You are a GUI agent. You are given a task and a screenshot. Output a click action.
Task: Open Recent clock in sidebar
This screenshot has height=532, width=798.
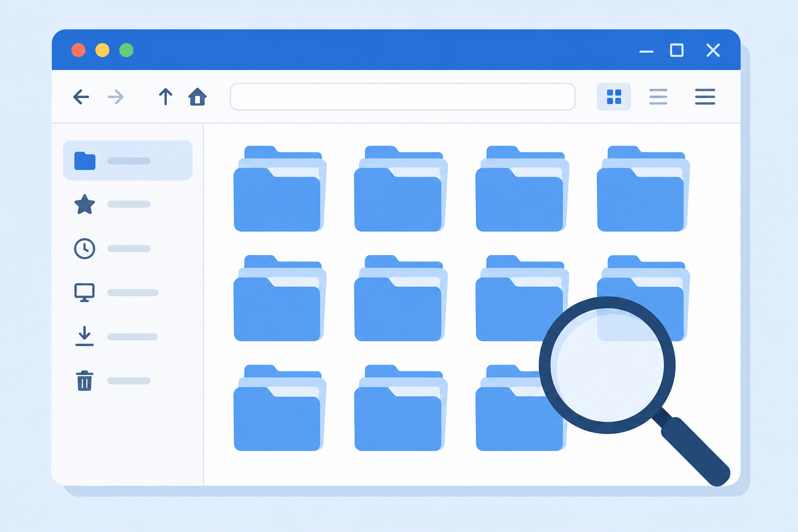point(85,248)
